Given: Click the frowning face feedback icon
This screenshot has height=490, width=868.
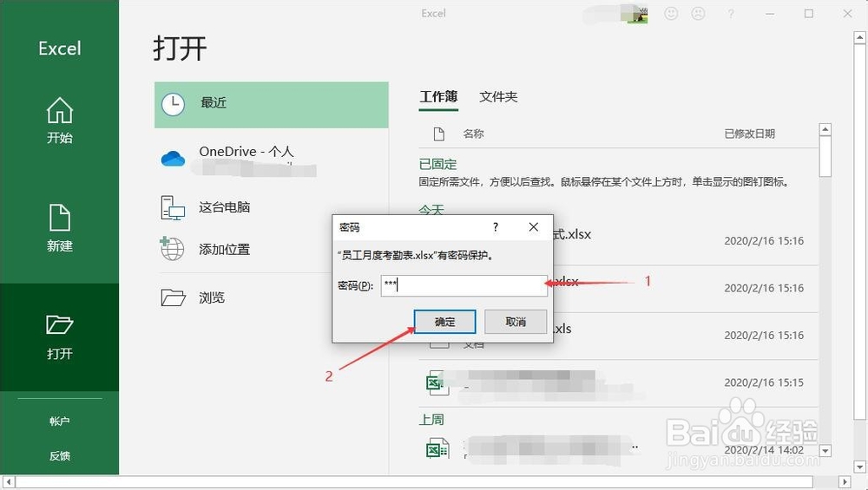Looking at the screenshot, I should 699,13.
